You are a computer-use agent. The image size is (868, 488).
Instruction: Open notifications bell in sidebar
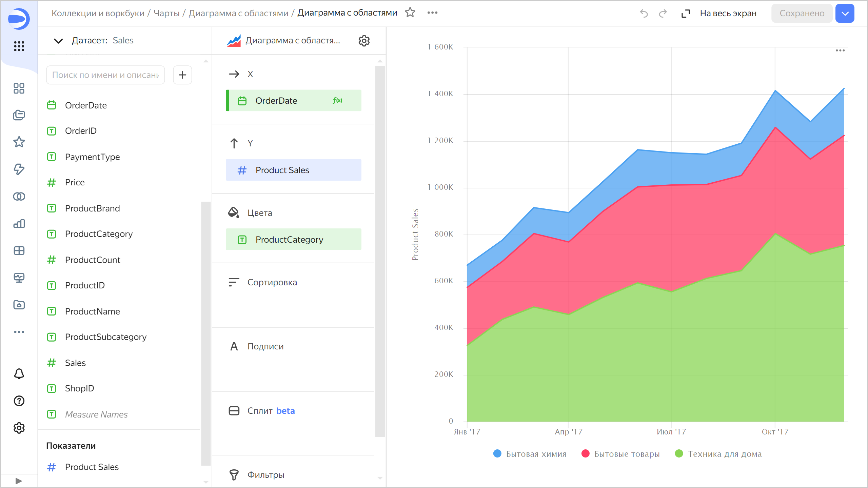pos(19,374)
